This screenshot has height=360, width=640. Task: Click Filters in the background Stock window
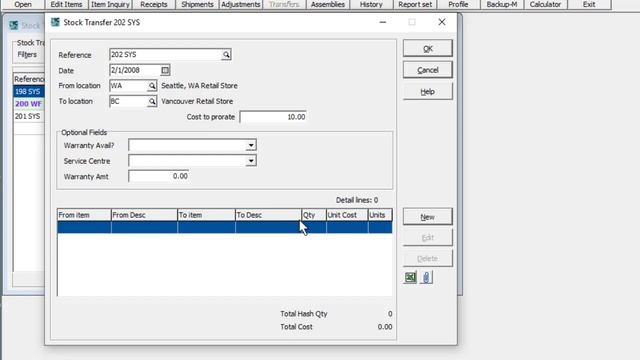(27, 55)
